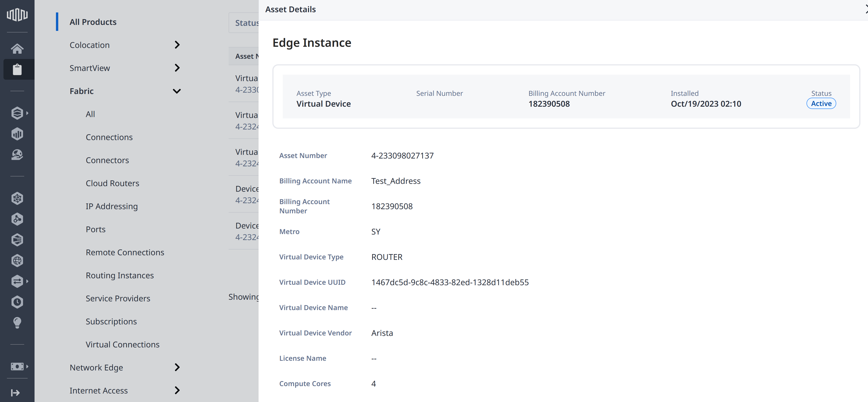Click Test_Address billing account name

click(396, 181)
